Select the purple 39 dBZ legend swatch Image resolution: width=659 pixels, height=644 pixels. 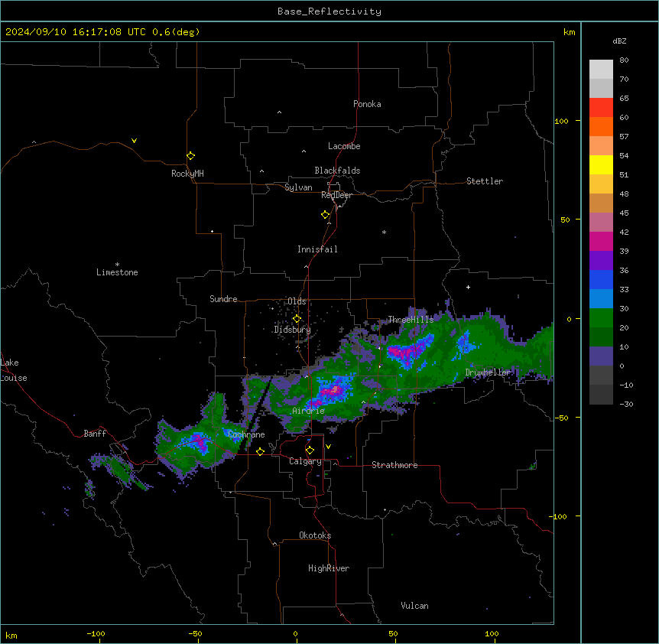tap(601, 261)
